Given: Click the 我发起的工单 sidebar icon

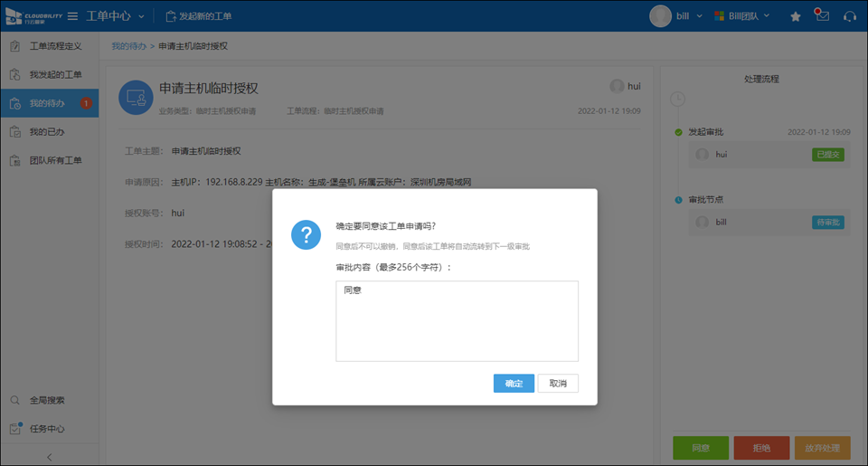Looking at the screenshot, I should point(15,74).
